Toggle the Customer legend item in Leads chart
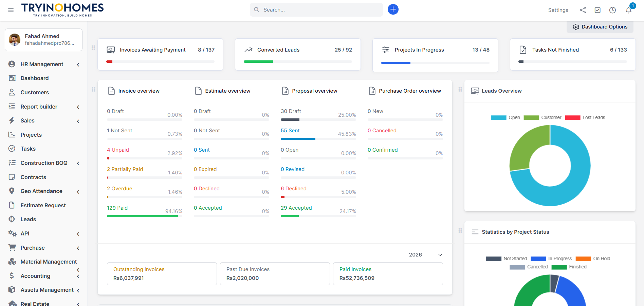The width and height of the screenshot is (644, 306). [x=542, y=118]
